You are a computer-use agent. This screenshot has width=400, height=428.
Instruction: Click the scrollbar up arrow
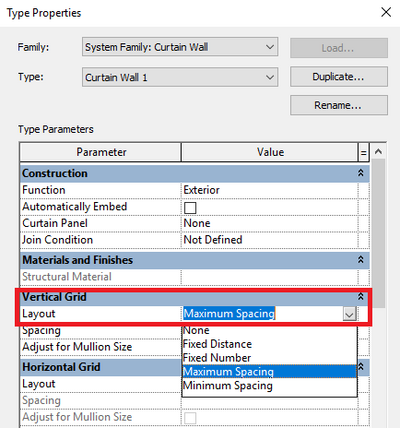tap(378, 152)
